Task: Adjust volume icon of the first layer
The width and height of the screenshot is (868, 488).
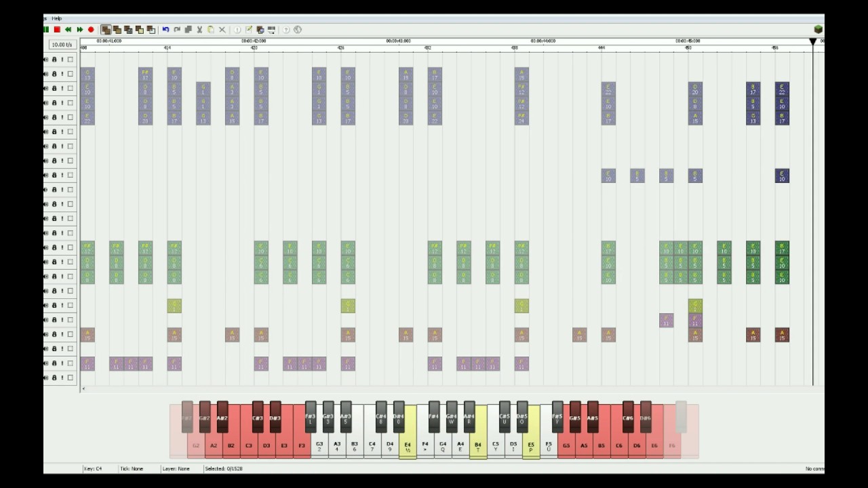Action: pyautogui.click(x=46, y=59)
